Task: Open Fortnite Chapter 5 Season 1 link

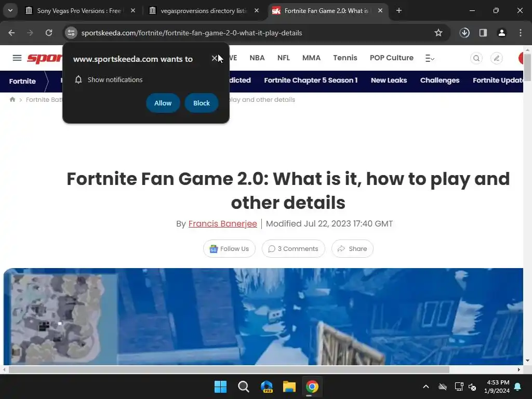Action: coord(311,81)
